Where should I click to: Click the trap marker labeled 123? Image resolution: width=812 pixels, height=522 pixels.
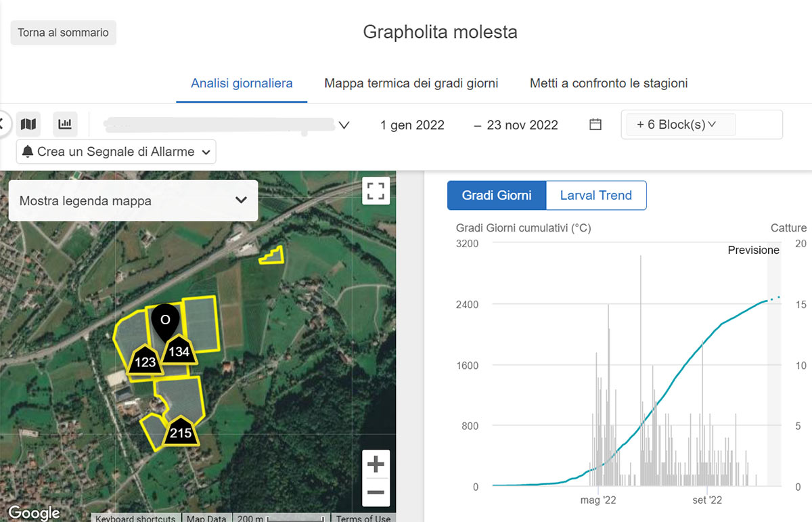(145, 361)
